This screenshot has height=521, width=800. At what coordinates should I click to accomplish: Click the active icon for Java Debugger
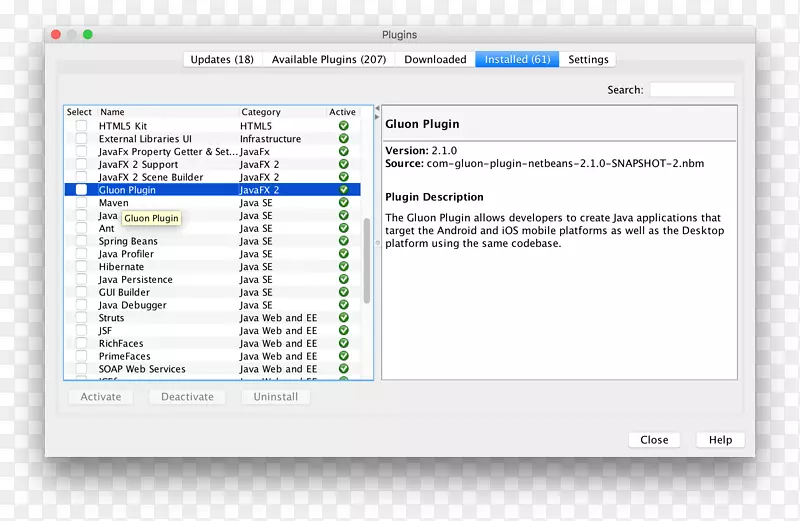coord(343,305)
